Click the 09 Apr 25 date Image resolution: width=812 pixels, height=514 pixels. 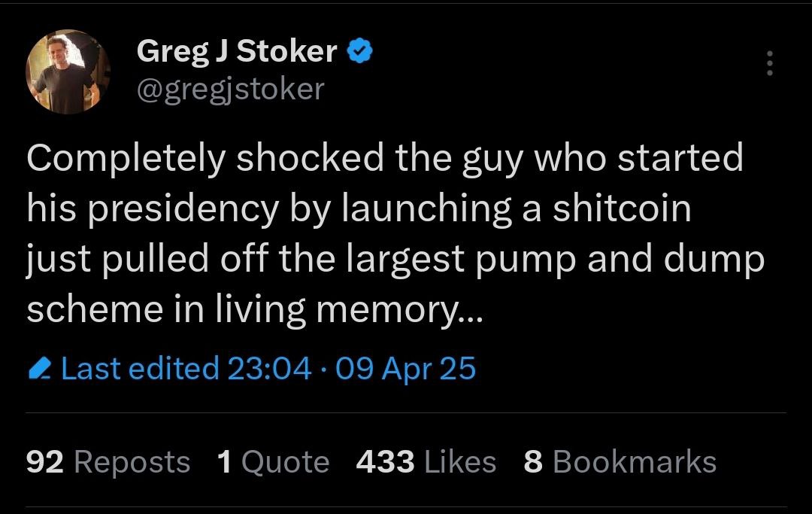[x=406, y=369]
